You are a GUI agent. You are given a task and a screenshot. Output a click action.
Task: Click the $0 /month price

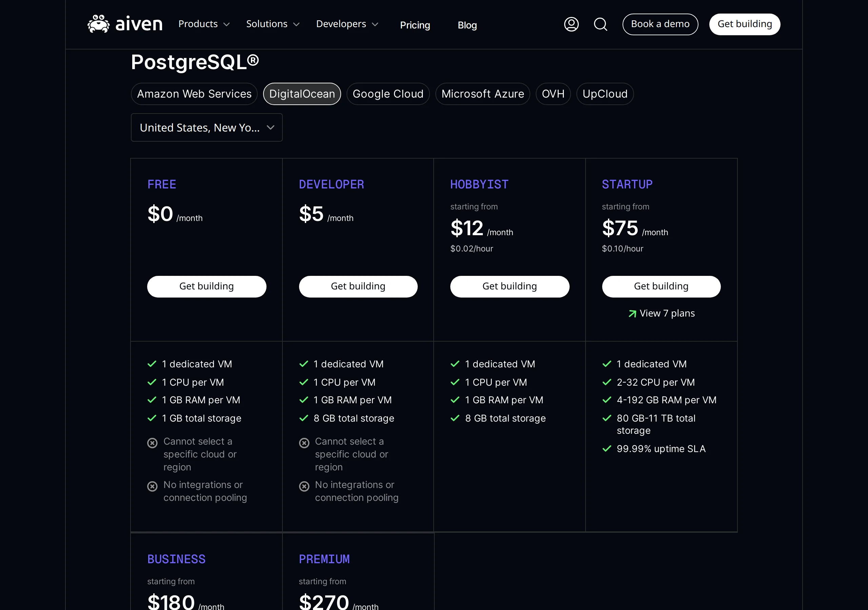point(175,214)
